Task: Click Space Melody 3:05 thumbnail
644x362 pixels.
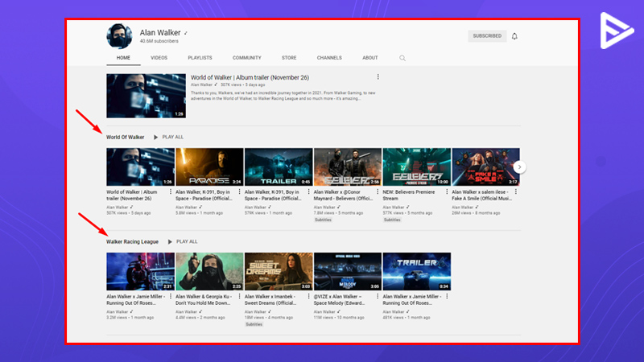Action: [x=348, y=272]
